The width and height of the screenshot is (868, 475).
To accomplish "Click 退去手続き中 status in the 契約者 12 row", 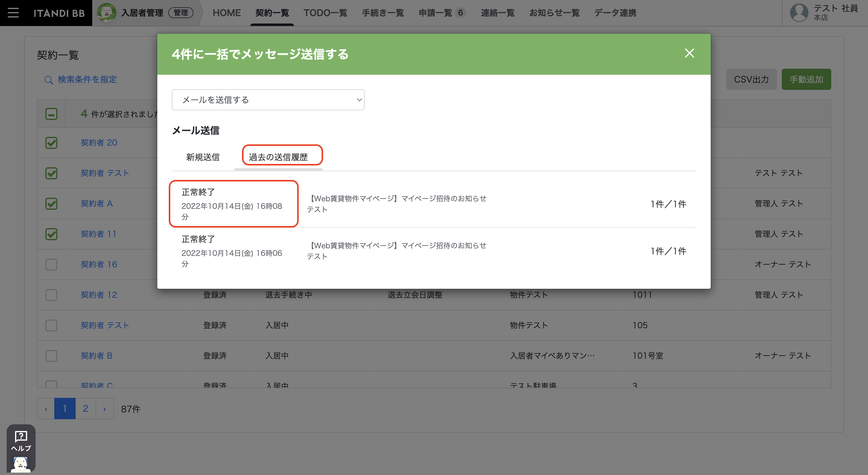I will (288, 295).
